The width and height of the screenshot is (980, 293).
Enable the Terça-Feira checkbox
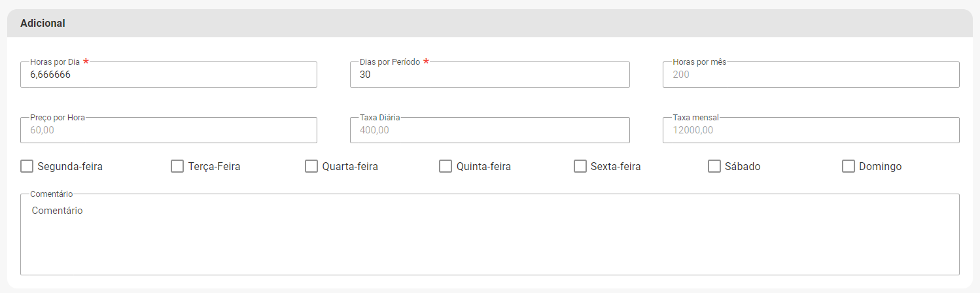177,166
